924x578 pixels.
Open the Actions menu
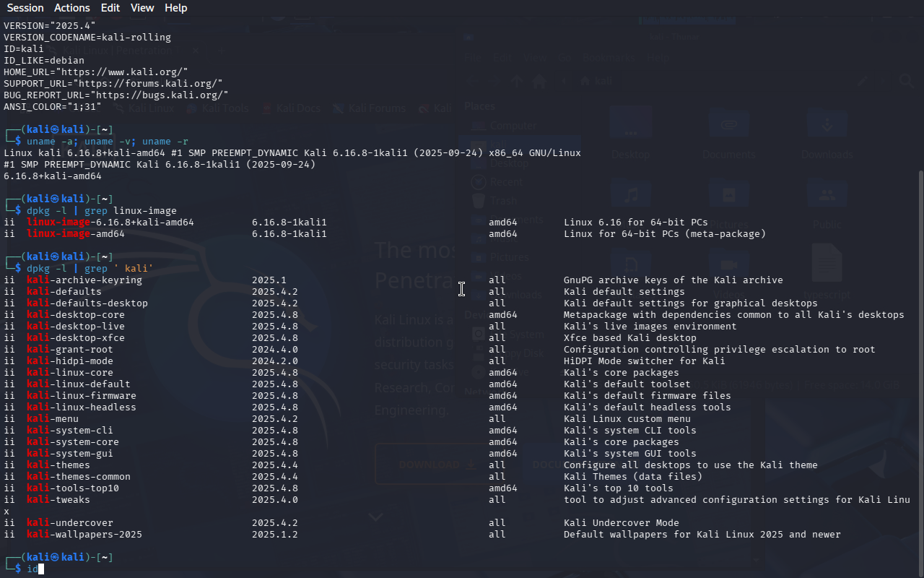point(72,8)
